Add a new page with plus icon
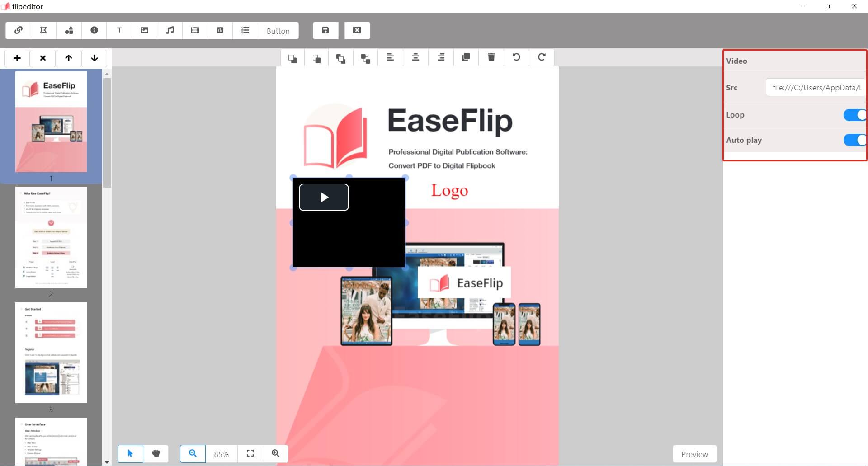The height and width of the screenshot is (466, 868). click(17, 58)
